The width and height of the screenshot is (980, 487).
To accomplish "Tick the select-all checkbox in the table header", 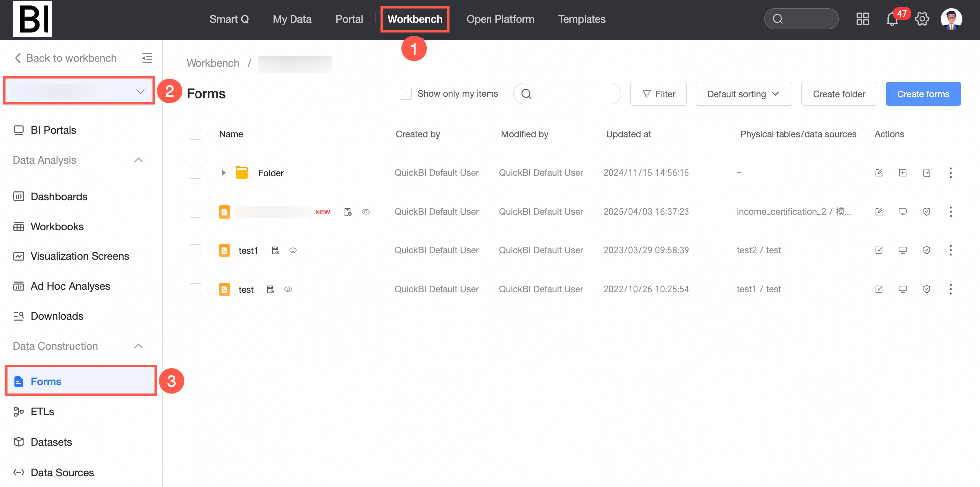I will pyautogui.click(x=196, y=134).
